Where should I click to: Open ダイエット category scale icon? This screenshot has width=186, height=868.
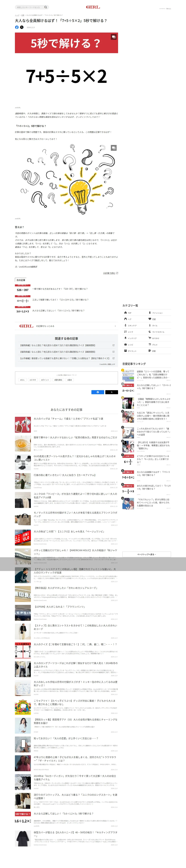click(126, 351)
